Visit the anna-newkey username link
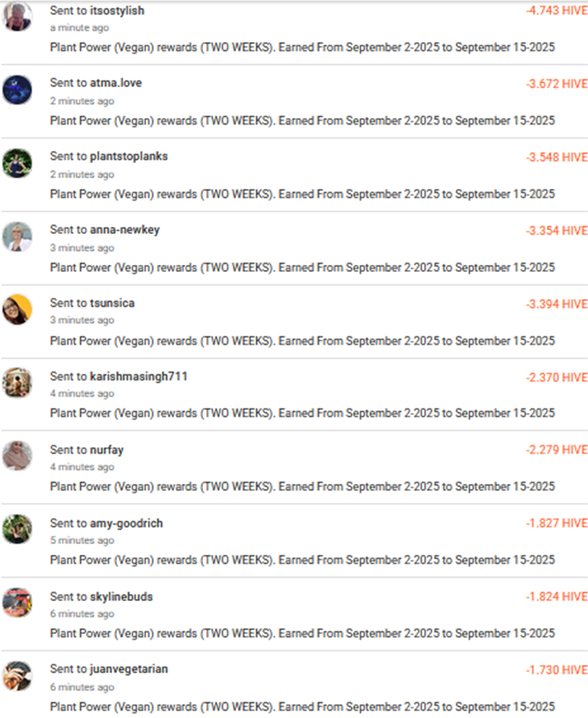The height and width of the screenshot is (718, 588). click(125, 230)
